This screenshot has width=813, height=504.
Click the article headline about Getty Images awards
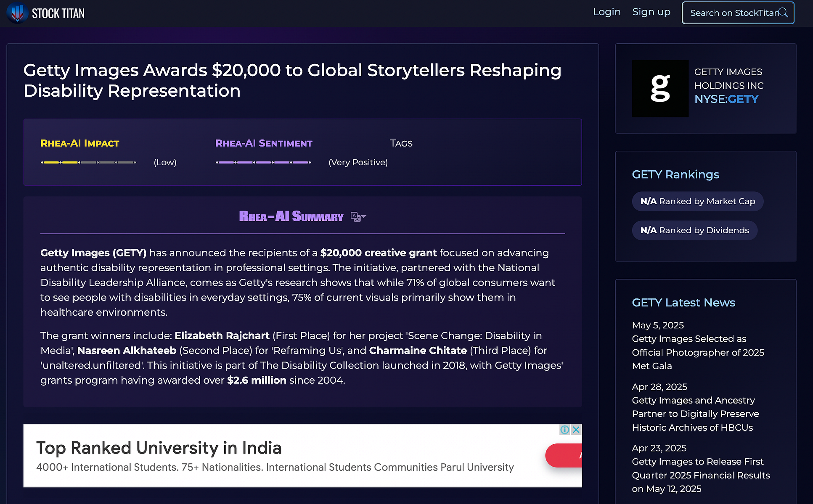(292, 80)
